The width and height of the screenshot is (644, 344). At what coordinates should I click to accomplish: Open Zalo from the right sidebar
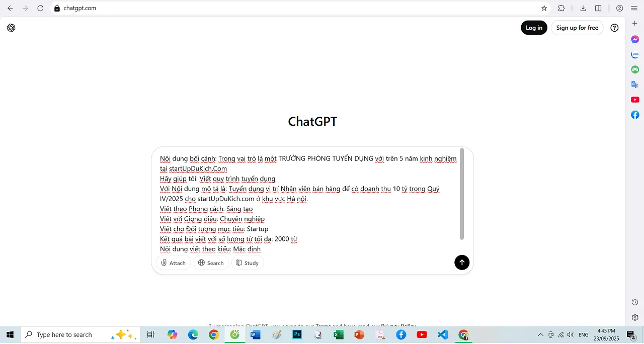coord(635,54)
